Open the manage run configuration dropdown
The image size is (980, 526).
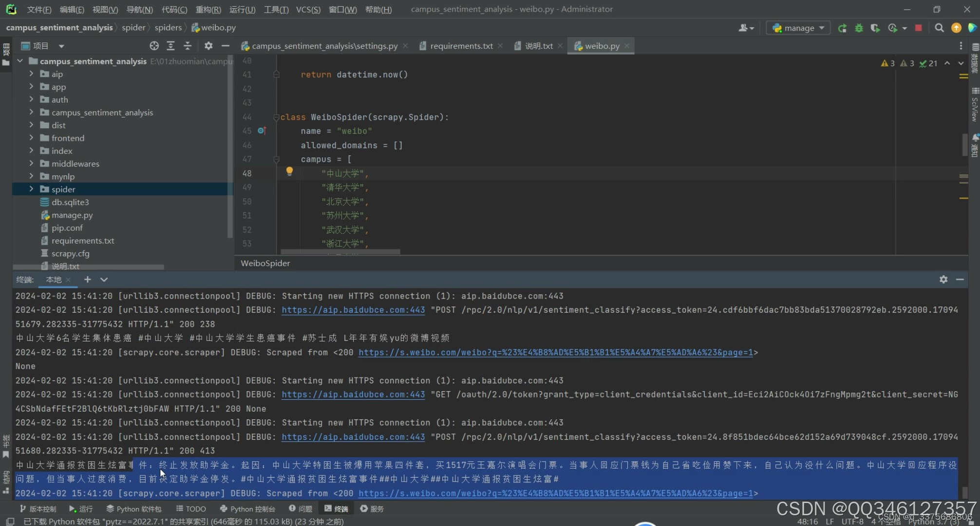pos(799,28)
